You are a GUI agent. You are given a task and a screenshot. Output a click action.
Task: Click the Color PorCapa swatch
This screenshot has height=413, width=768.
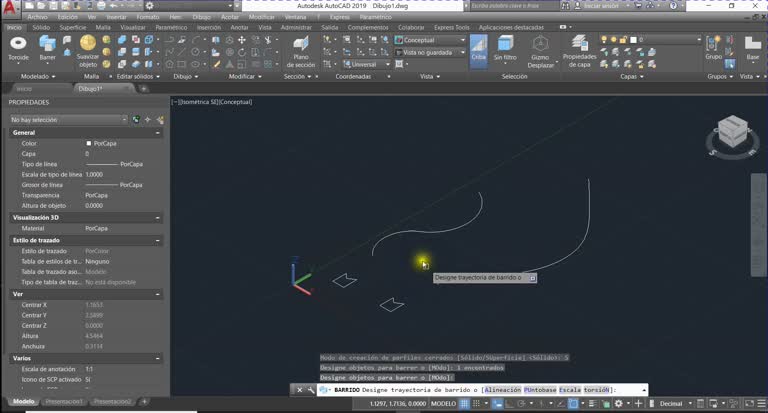[89, 144]
